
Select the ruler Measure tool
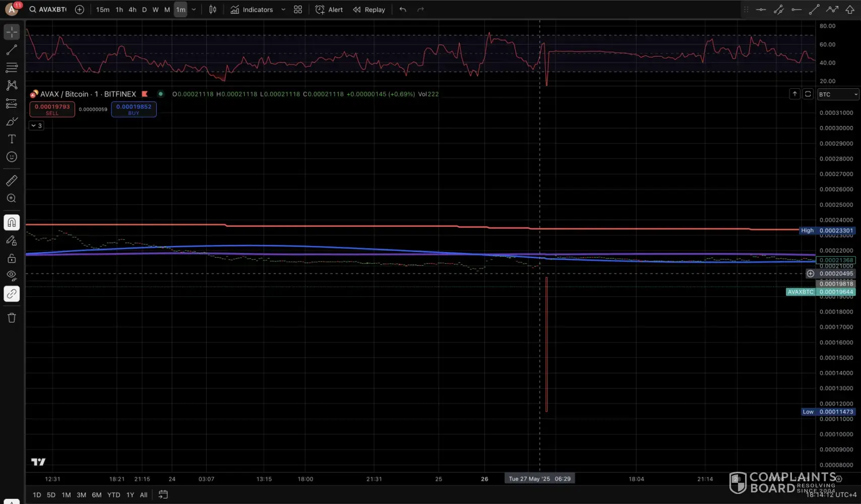(12, 180)
